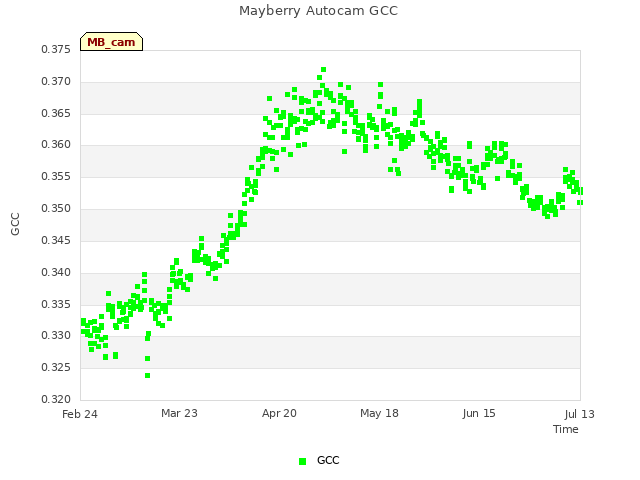This screenshot has width=640, height=480.
Task: Click the 0.370 y-axis value
Action: point(56,82)
